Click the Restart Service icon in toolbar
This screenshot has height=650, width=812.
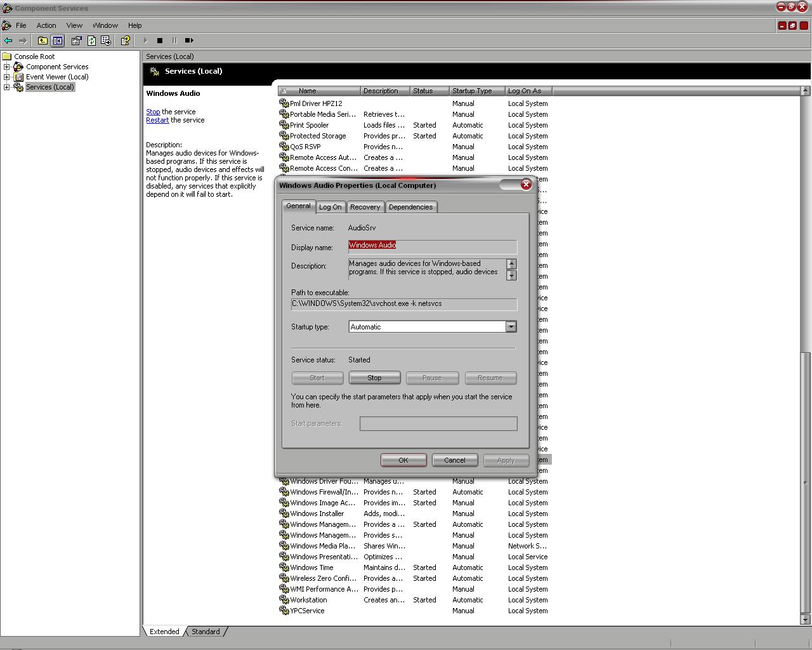pyautogui.click(x=189, y=41)
